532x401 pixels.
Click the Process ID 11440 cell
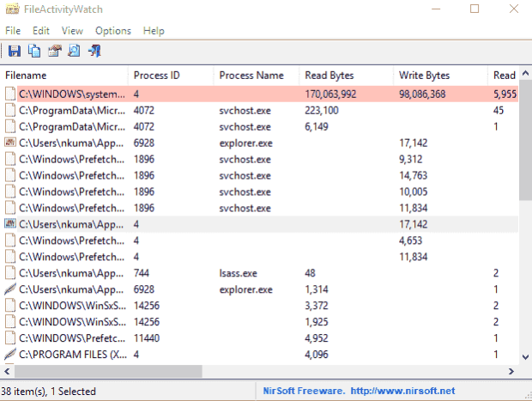click(147, 338)
